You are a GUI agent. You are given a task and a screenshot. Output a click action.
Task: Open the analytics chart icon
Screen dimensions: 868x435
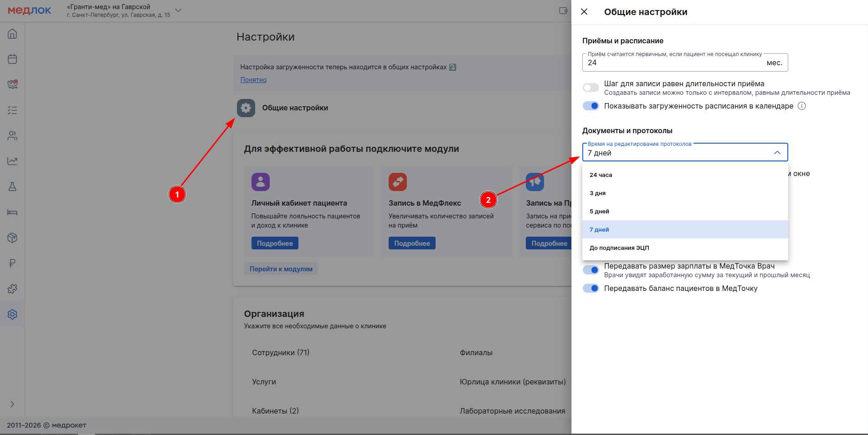point(12,161)
